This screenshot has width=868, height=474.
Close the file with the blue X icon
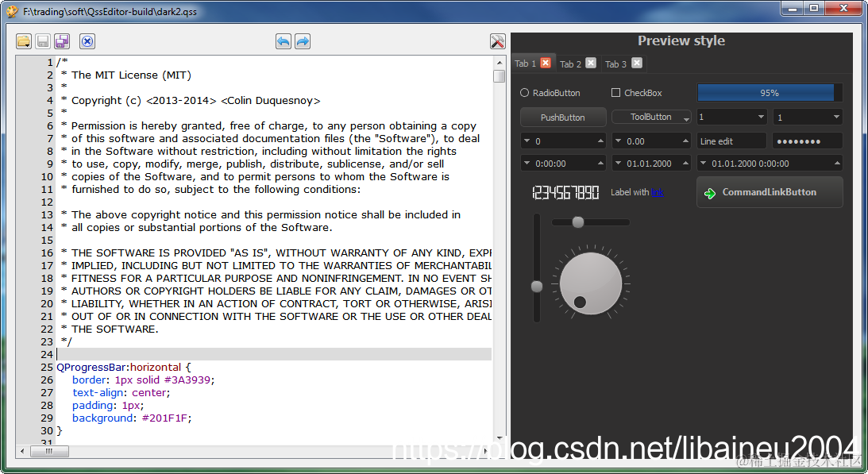pyautogui.click(x=87, y=41)
